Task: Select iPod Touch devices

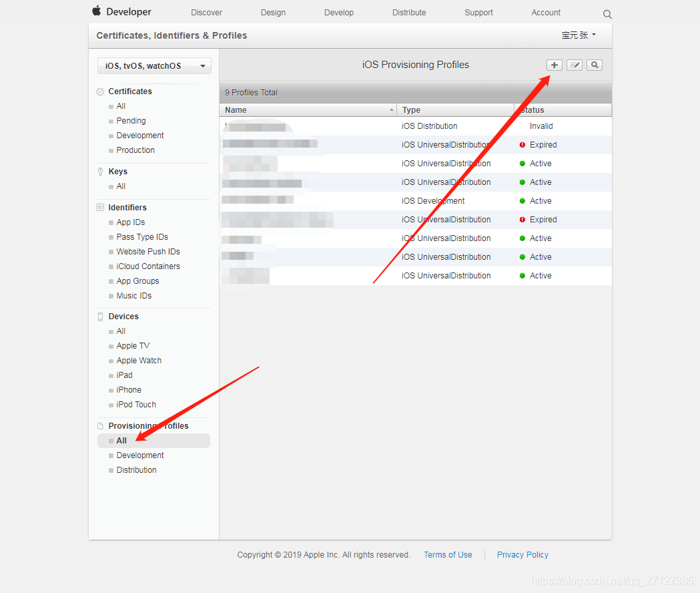Action: point(136,405)
